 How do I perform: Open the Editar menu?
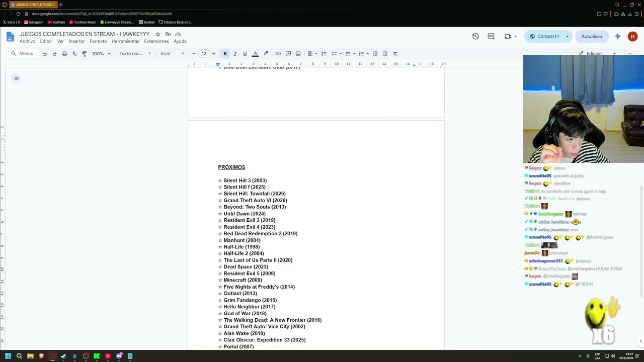click(x=46, y=41)
